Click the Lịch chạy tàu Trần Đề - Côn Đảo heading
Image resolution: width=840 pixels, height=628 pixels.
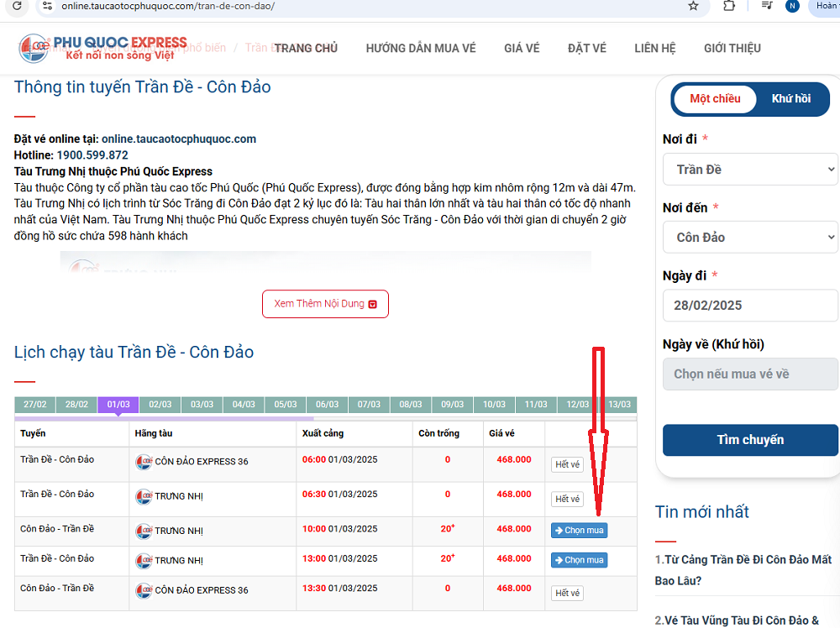coord(134,352)
